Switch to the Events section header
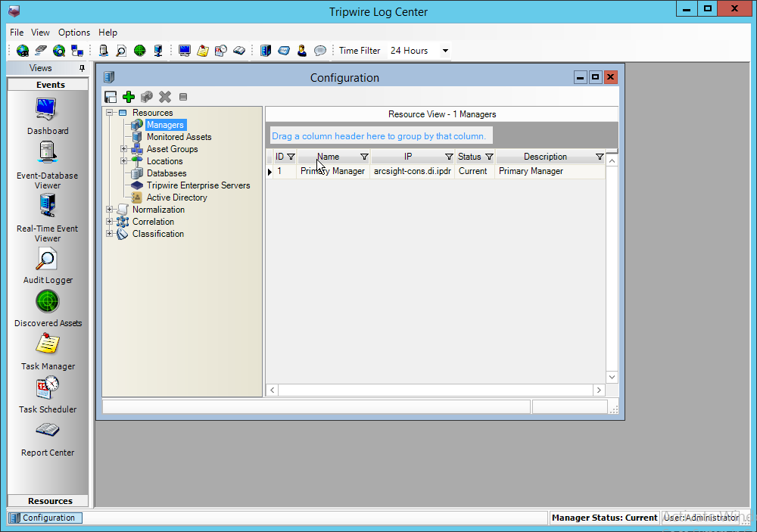The width and height of the screenshot is (757, 532). (x=48, y=85)
